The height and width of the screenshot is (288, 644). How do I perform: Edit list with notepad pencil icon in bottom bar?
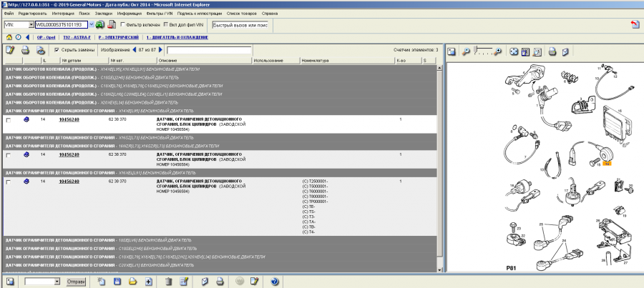pos(184,282)
